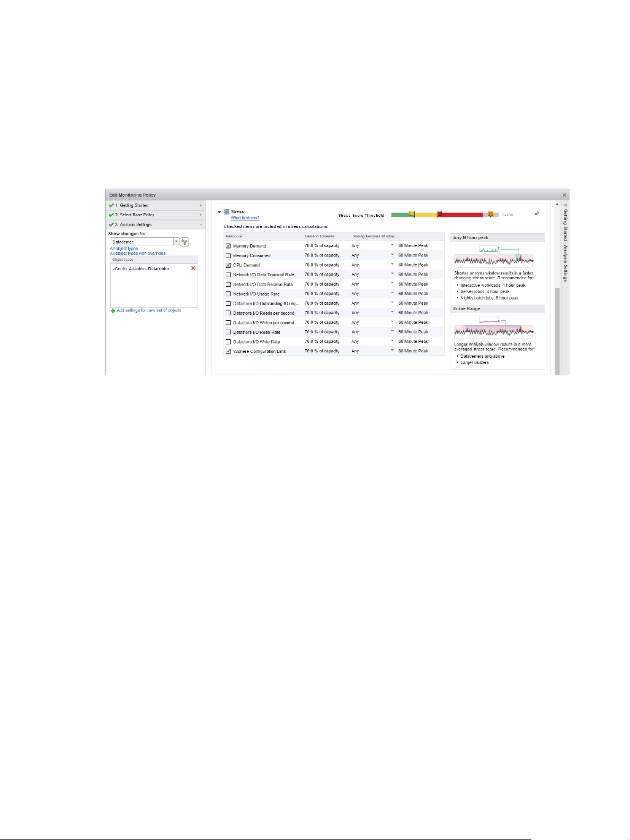Screen dimensions: 630x840
Task: Uncheck the CPU Demand checkbox
Action: click(x=228, y=265)
